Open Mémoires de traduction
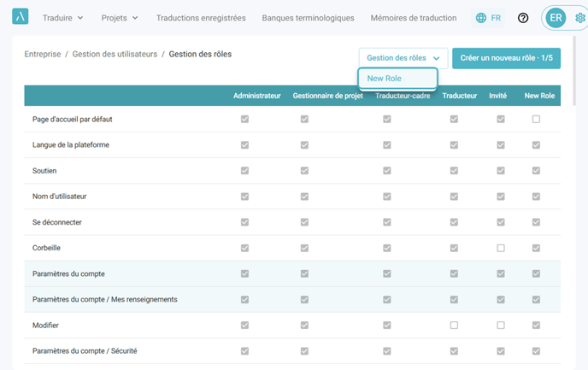 pos(414,18)
